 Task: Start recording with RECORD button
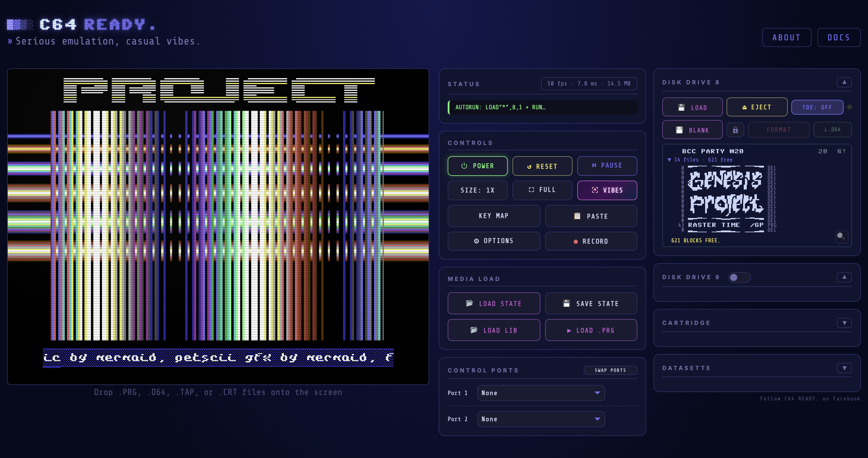[591, 241]
